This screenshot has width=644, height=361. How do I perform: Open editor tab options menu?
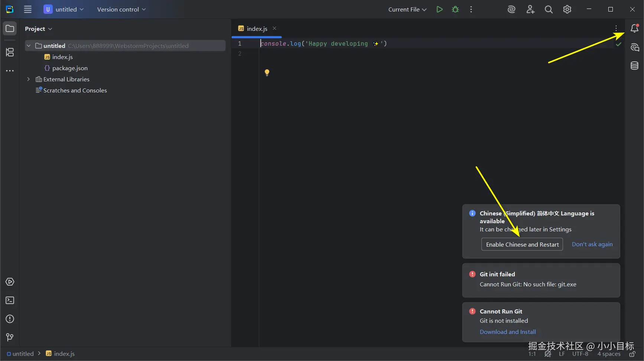[616, 28]
